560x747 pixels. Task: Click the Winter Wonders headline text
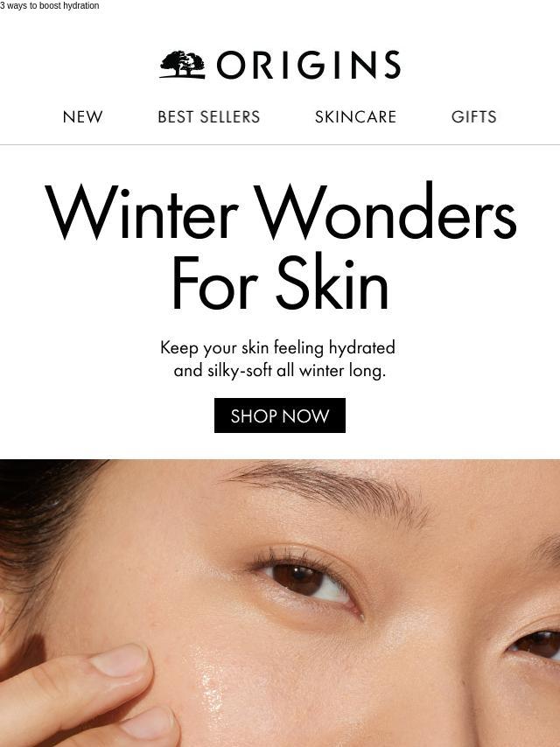[x=280, y=211]
